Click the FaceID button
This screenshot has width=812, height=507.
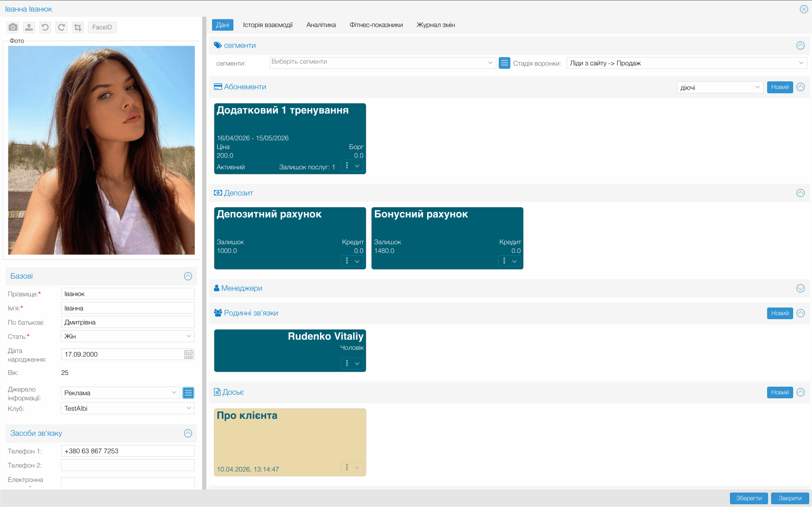tap(102, 27)
